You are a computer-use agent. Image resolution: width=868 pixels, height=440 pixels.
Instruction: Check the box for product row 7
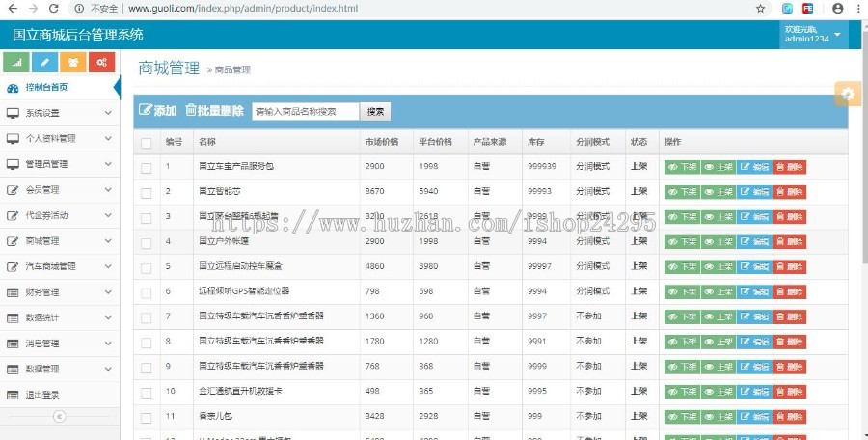click(147, 317)
